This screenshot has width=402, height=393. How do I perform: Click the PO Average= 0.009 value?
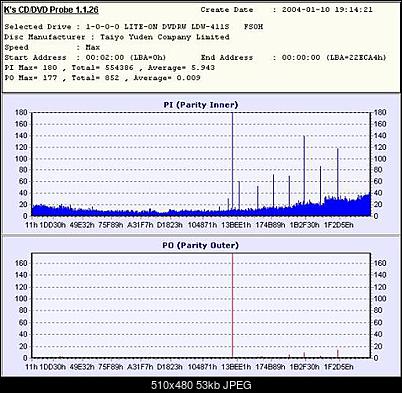pos(167,78)
